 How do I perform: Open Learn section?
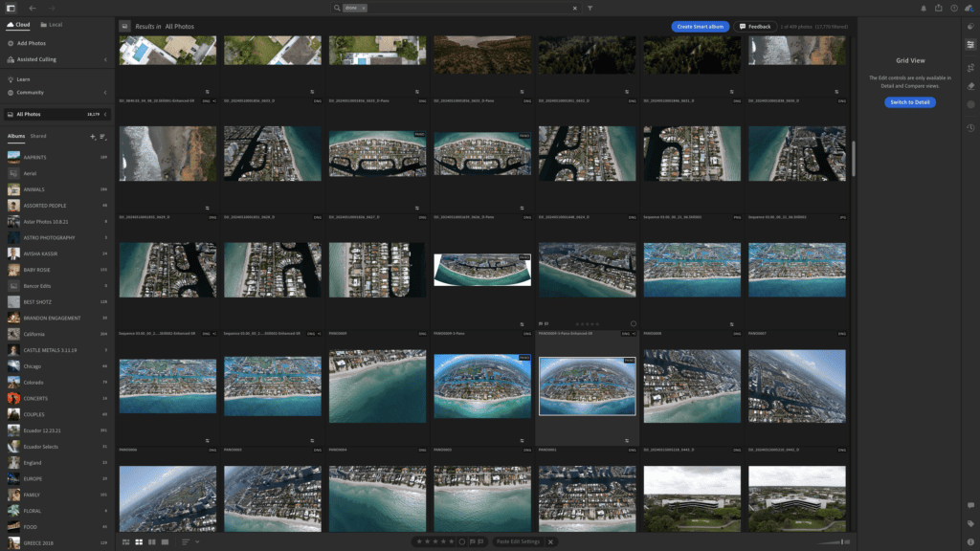pyautogui.click(x=19, y=79)
